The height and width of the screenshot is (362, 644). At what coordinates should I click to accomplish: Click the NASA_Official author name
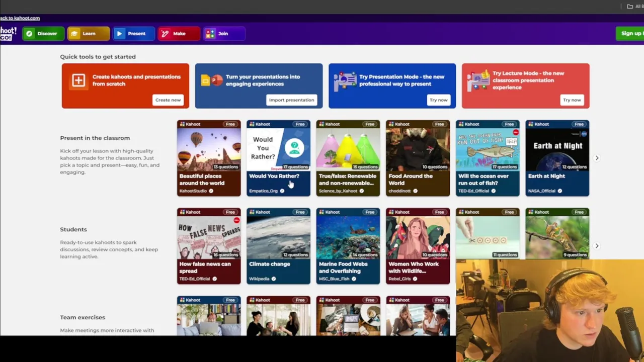pyautogui.click(x=541, y=191)
